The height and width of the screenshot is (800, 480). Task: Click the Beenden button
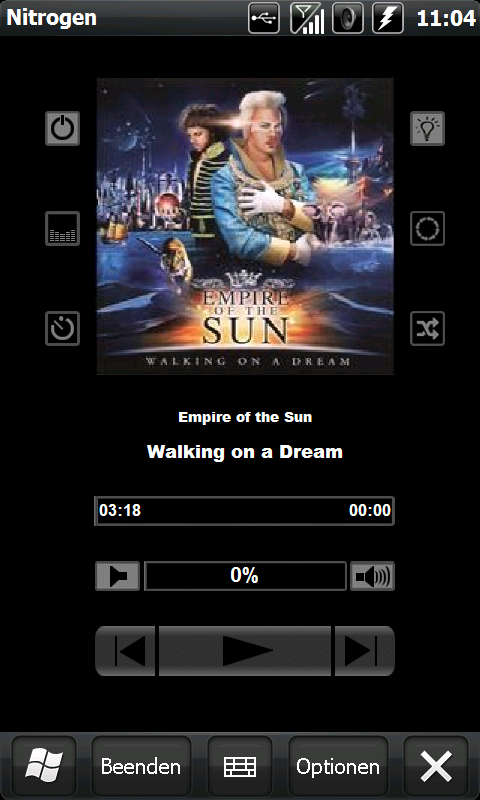[141, 766]
